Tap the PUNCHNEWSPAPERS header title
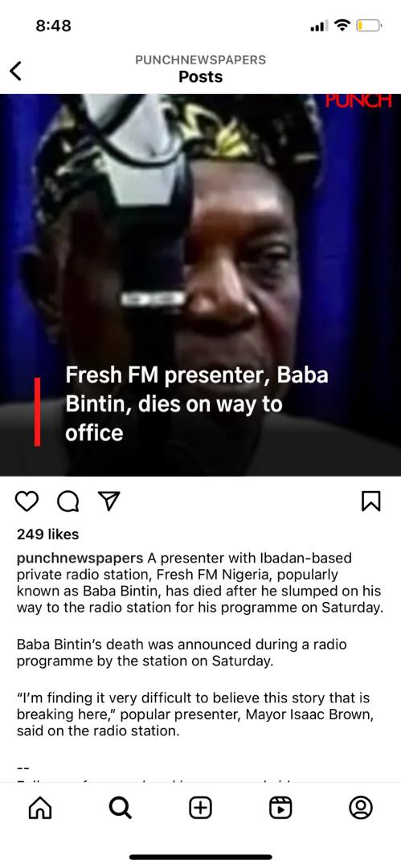 (201, 59)
